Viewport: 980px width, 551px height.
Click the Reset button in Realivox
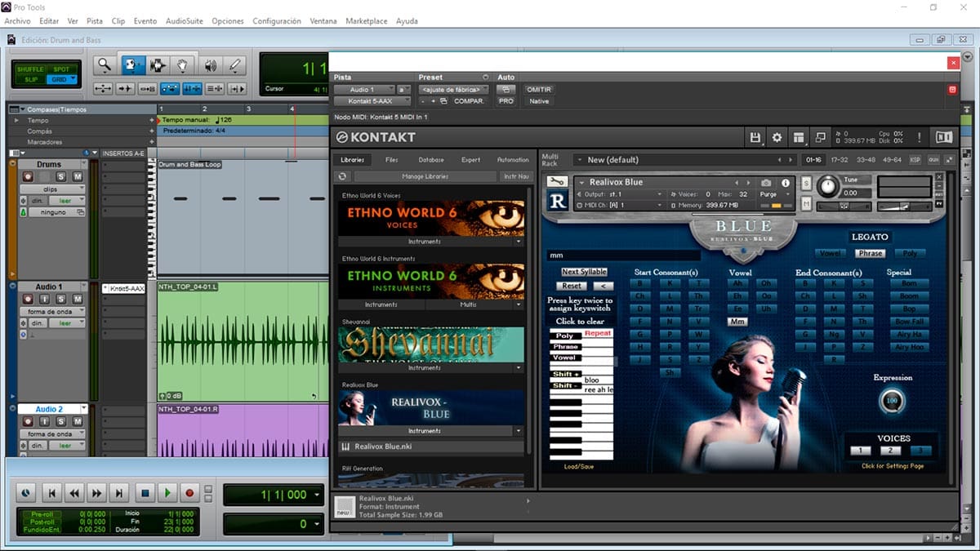point(572,286)
